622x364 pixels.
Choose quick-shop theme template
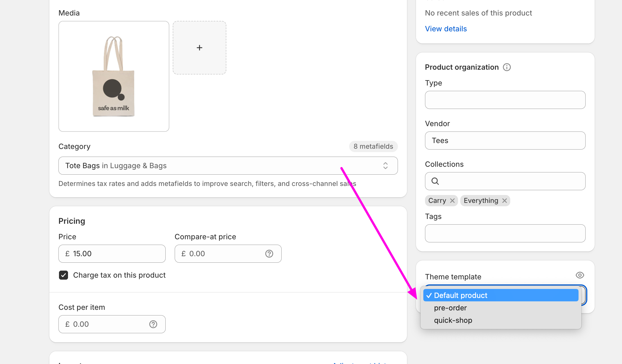[501, 320]
